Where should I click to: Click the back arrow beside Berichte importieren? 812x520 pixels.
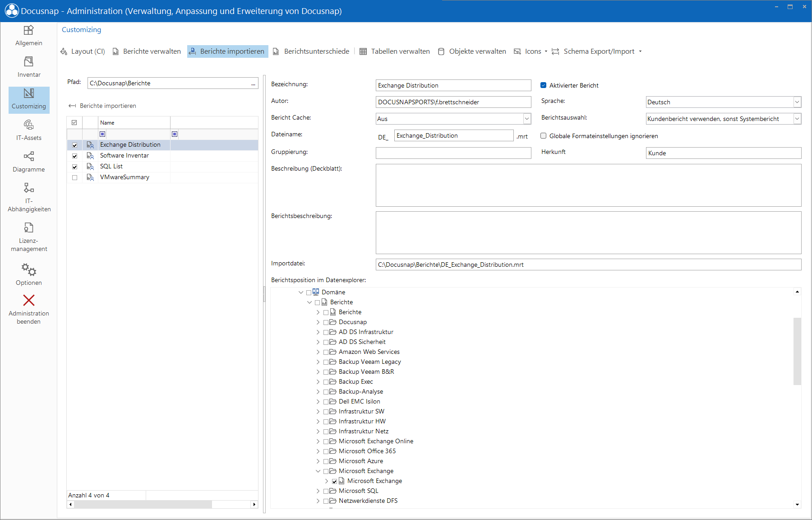(72, 106)
